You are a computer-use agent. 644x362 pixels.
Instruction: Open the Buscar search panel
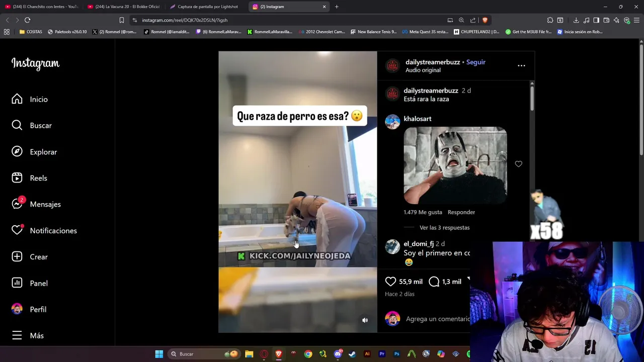(x=17, y=125)
